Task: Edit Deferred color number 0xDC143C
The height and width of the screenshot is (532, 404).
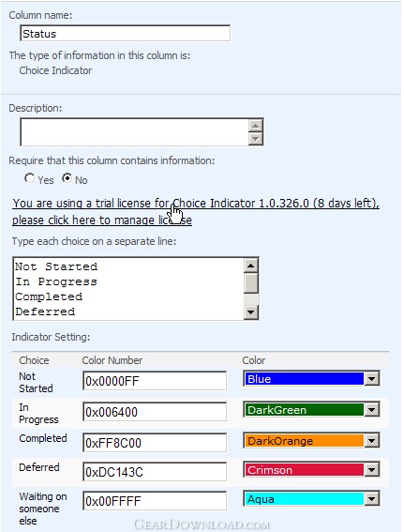Action: click(x=155, y=472)
